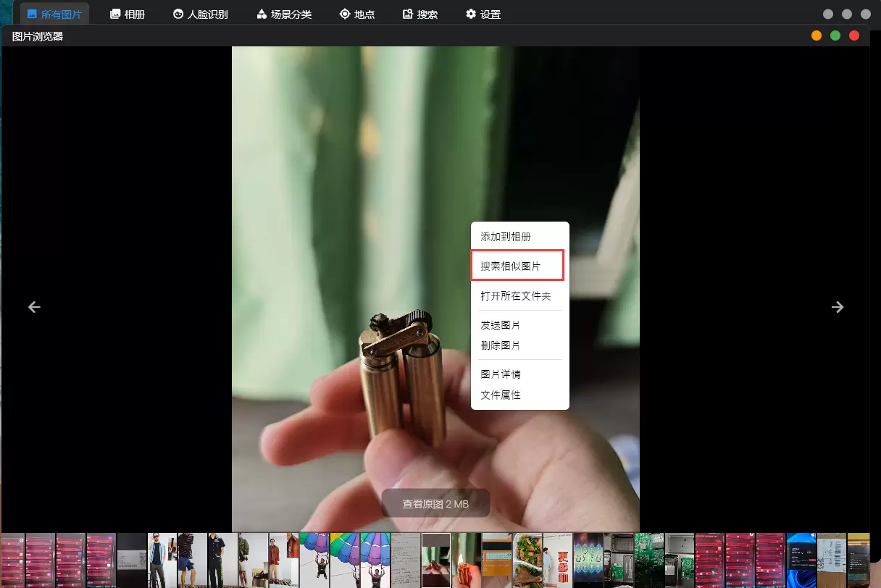881x588 pixels.
Task: Choose 搜索相似图片 in context menu
Action: click(511, 266)
